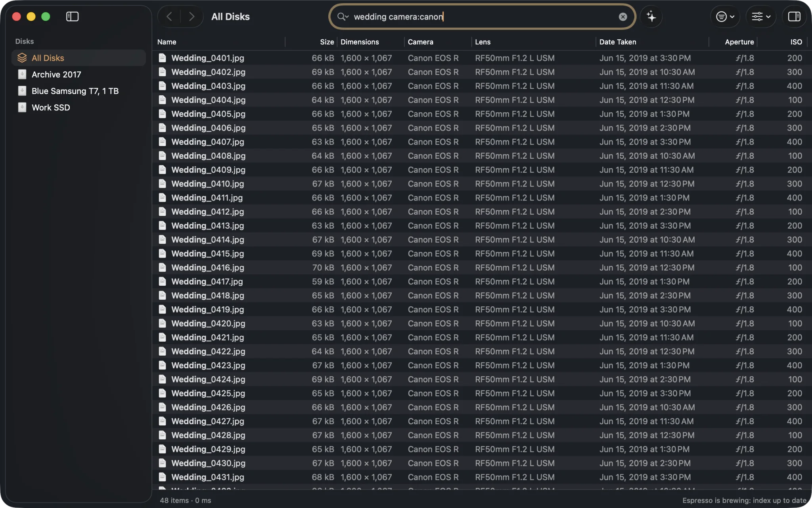
Task: Open the search magnifier options chevron
Action: (343, 17)
